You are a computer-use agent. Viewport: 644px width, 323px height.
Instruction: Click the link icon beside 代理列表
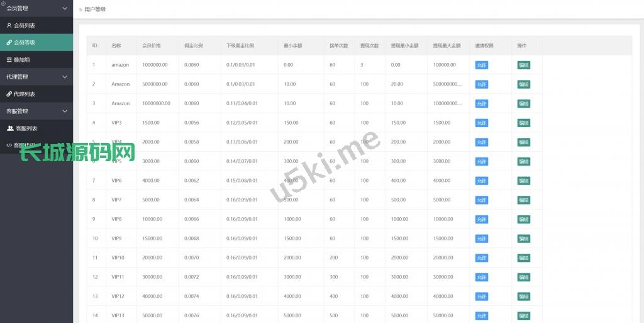tap(9, 94)
